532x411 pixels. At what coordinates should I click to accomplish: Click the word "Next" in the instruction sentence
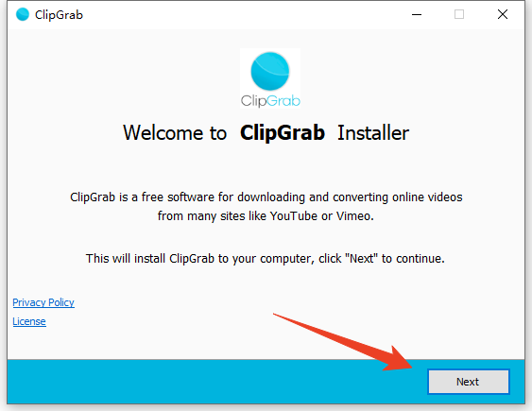pos(362,259)
